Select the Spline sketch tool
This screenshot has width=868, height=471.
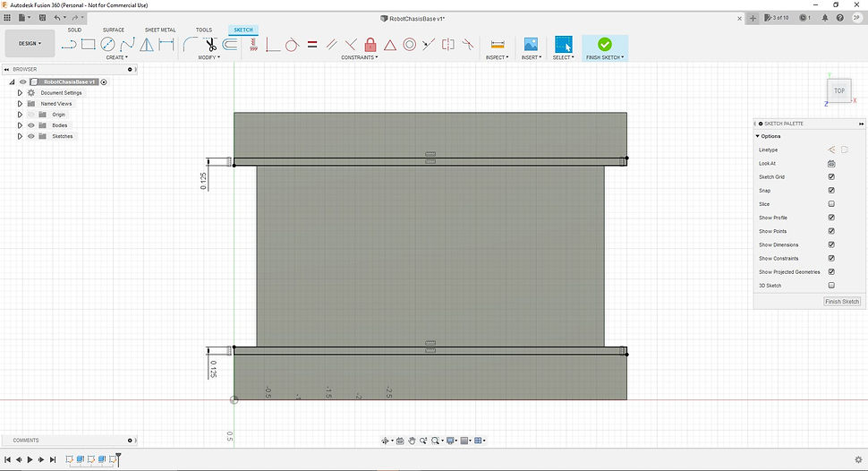click(127, 45)
